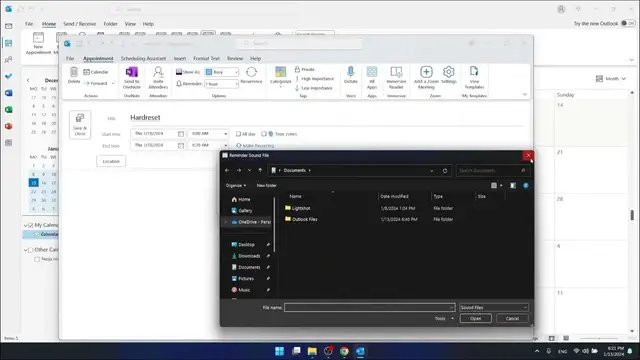Expand OneDrive - Personal tree node
This screenshot has height=360, width=640.
tap(226, 222)
